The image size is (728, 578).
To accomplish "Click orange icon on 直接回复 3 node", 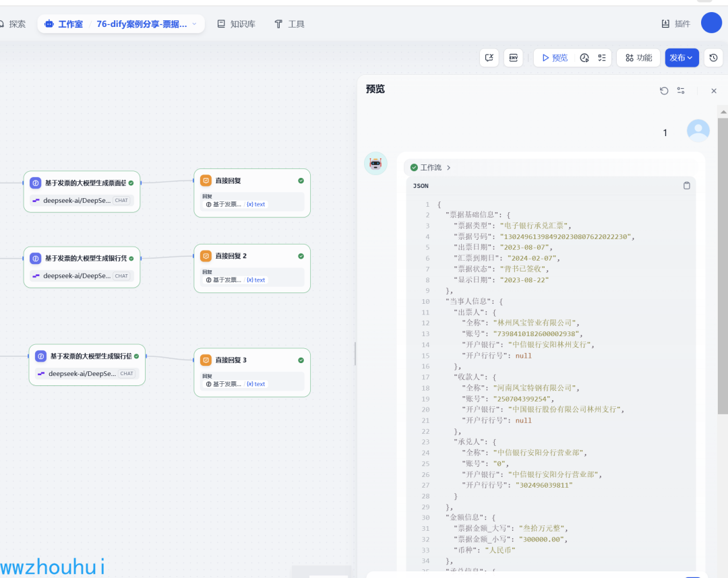I will (x=206, y=360).
